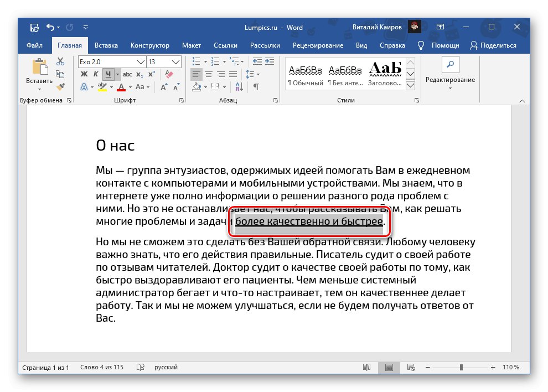Show paragraph marks with the pilcrow icon
Image resolution: width=548 pixels, height=392 pixels.
pyautogui.click(x=256, y=87)
